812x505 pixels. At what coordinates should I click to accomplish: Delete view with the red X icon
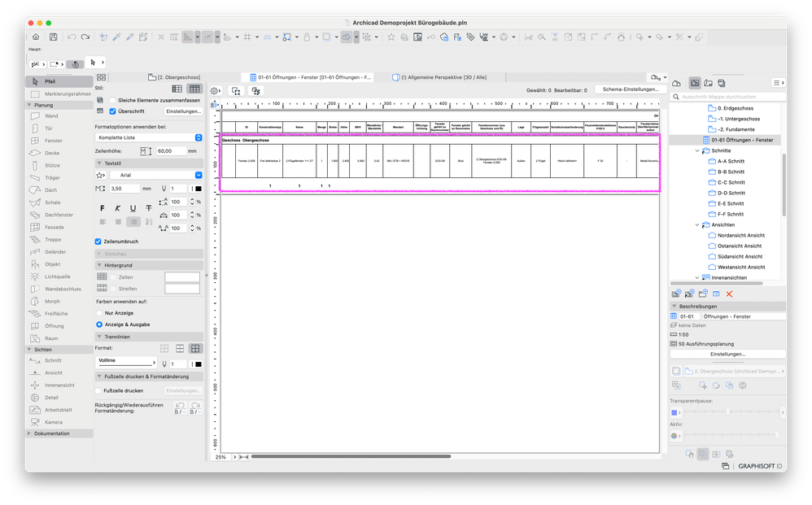(729, 294)
